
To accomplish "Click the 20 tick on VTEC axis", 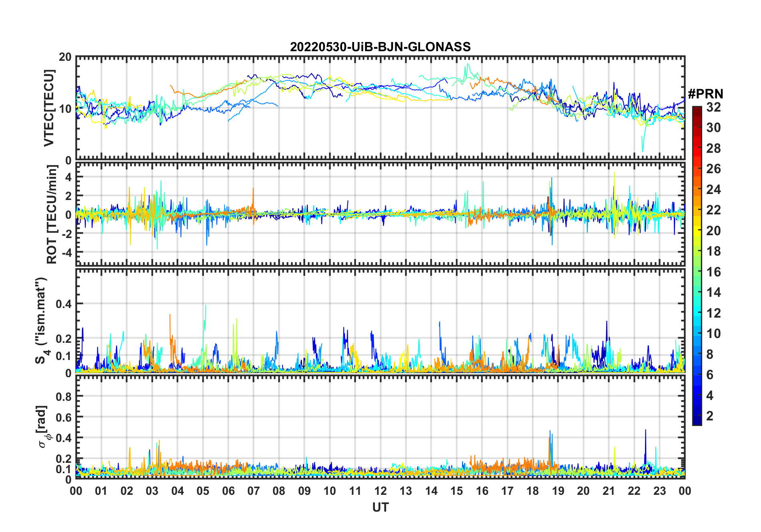I will [65, 57].
